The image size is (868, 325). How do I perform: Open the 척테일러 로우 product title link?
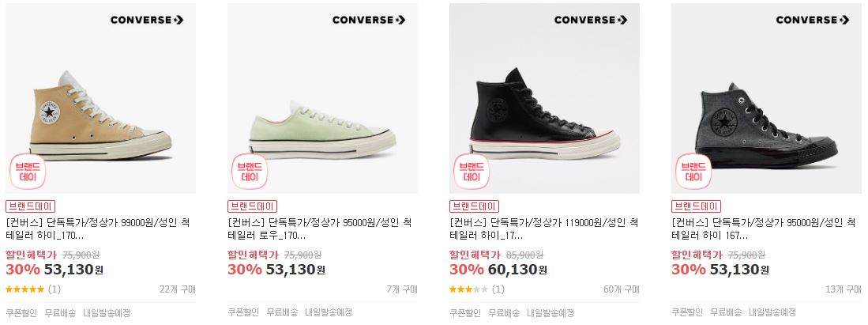(x=320, y=229)
